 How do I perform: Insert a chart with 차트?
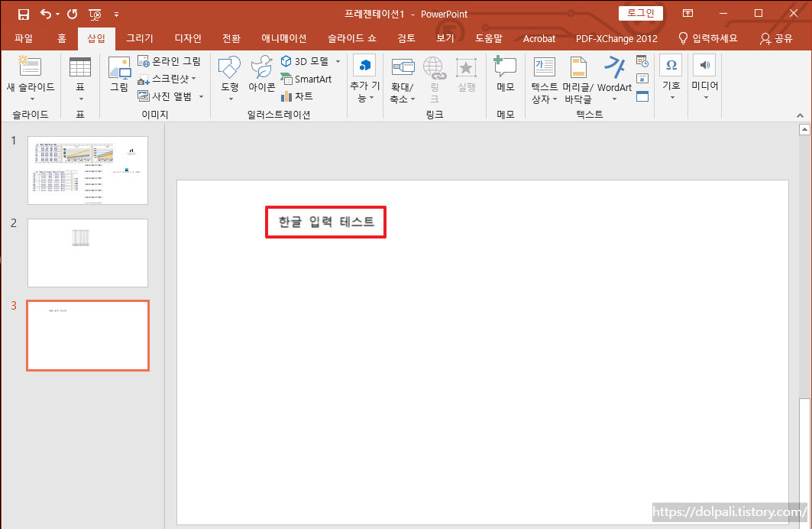[x=296, y=96]
